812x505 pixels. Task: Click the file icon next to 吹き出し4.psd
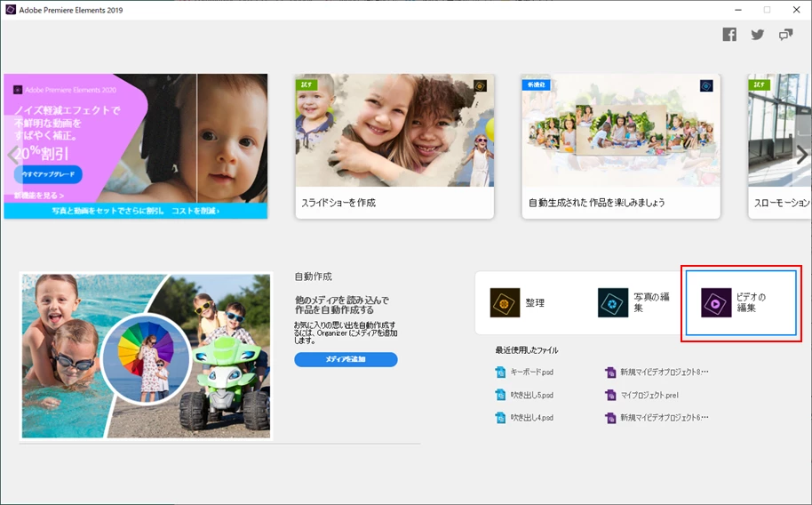(x=500, y=417)
